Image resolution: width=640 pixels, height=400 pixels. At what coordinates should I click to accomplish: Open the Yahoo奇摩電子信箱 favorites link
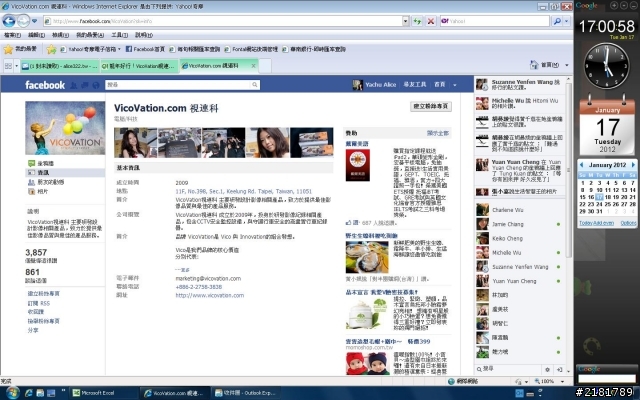click(x=90, y=49)
